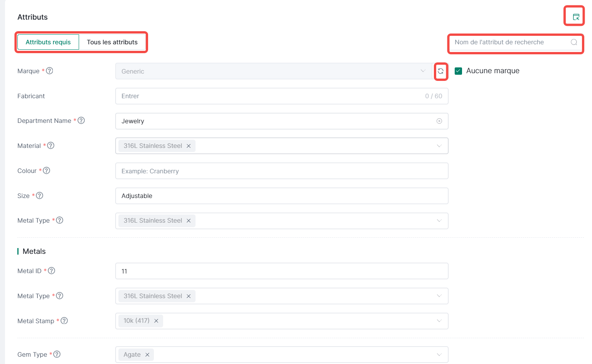Click the search magnifier icon
592x364 pixels.
pos(574,42)
